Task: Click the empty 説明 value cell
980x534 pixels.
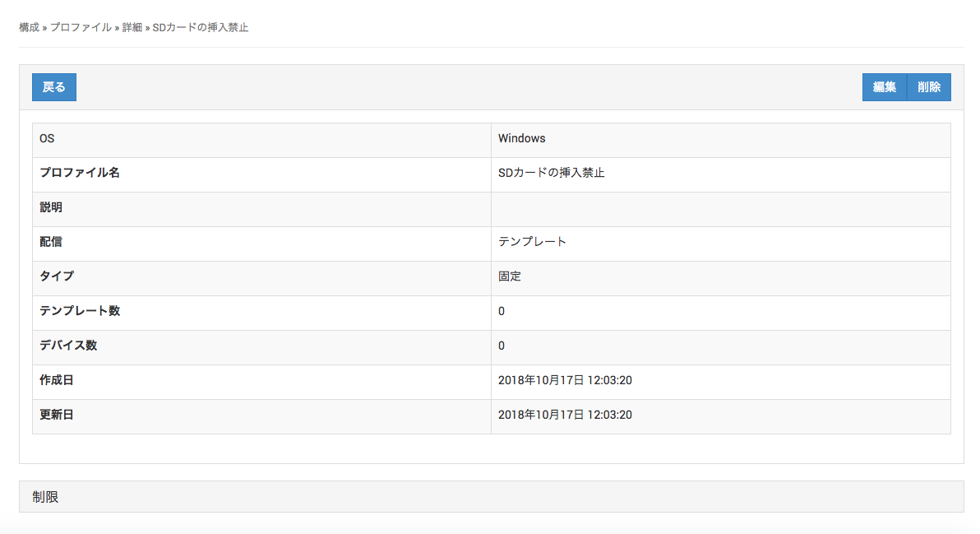Action: (720, 208)
